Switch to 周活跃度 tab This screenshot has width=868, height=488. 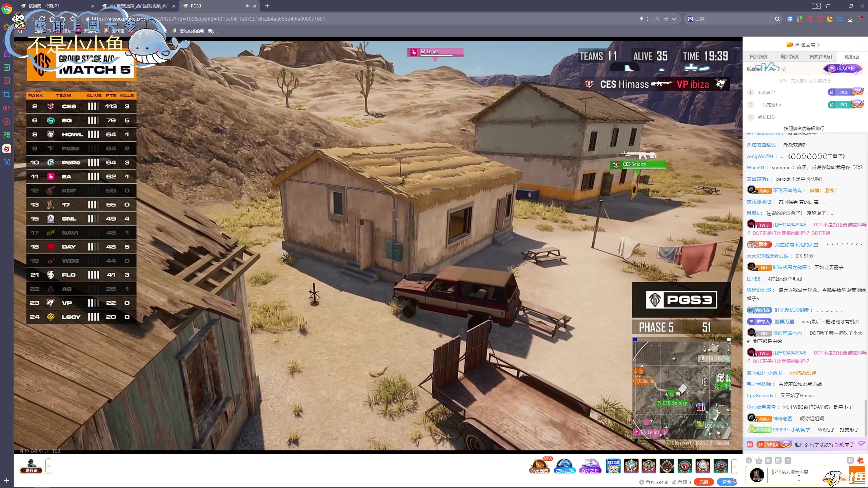pos(789,57)
